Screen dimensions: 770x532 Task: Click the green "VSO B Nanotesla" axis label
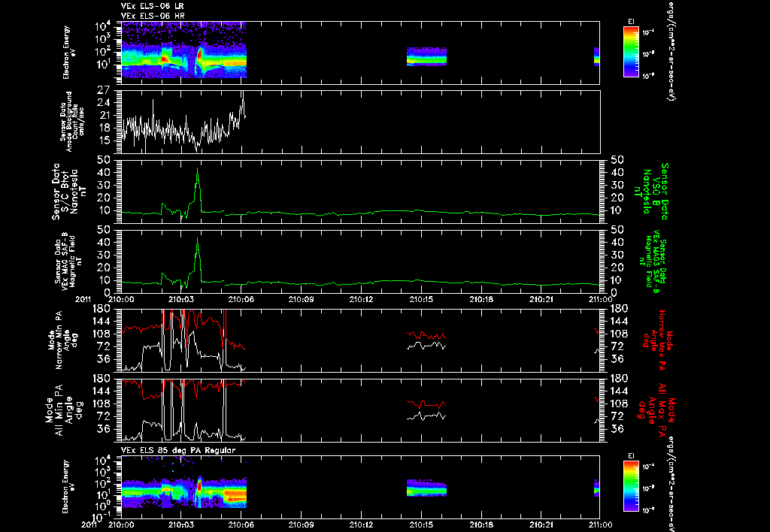click(651, 192)
